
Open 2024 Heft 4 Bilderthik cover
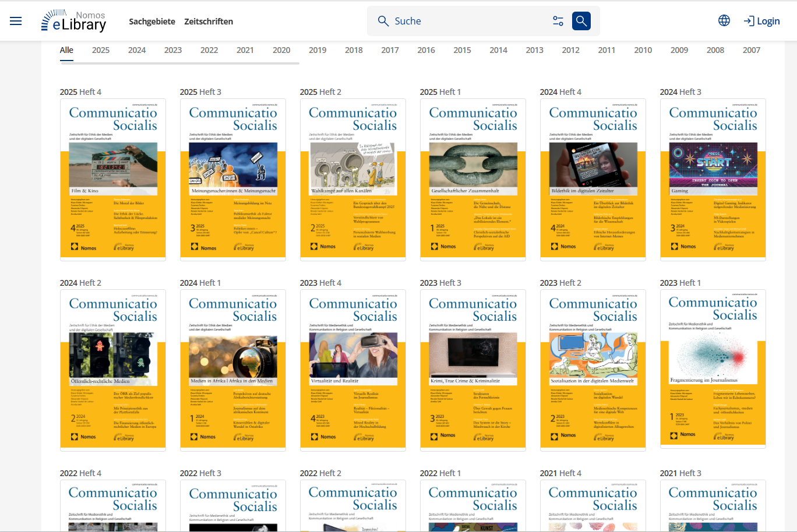[593, 179]
